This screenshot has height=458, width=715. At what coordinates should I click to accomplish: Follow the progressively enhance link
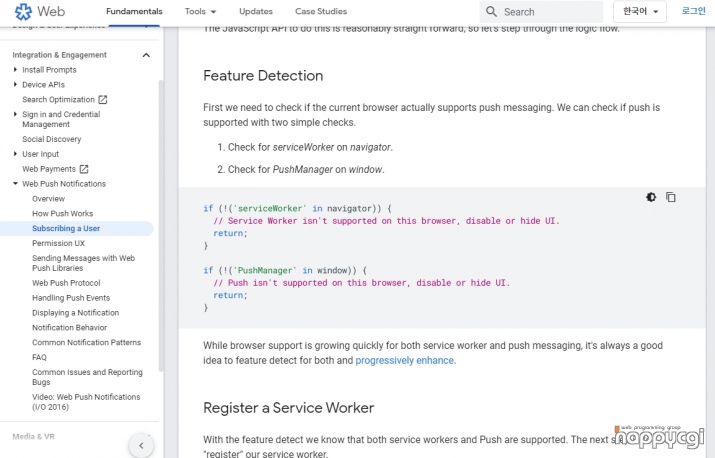click(404, 360)
